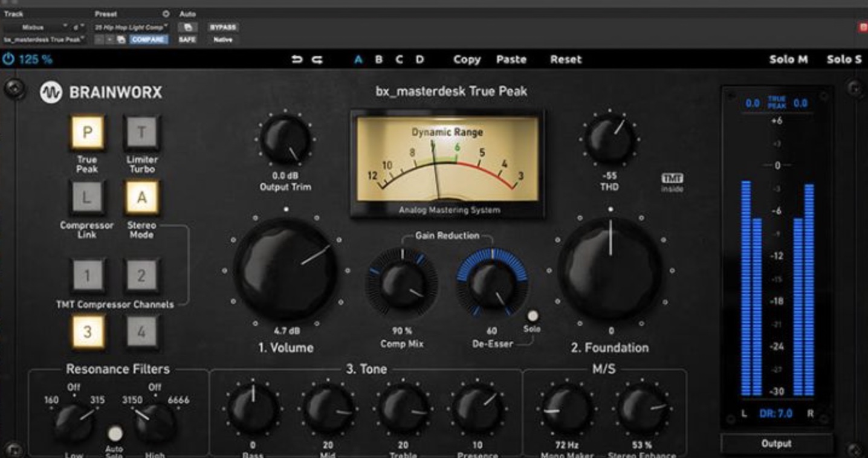Image resolution: width=868 pixels, height=458 pixels.
Task: Toggle the De-Esser Solo button
Action: click(x=533, y=316)
